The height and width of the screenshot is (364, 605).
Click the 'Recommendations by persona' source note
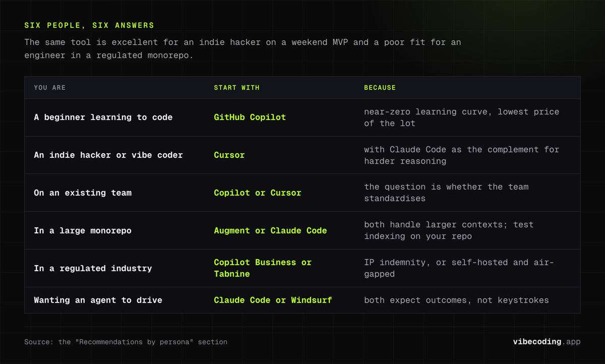(126, 342)
